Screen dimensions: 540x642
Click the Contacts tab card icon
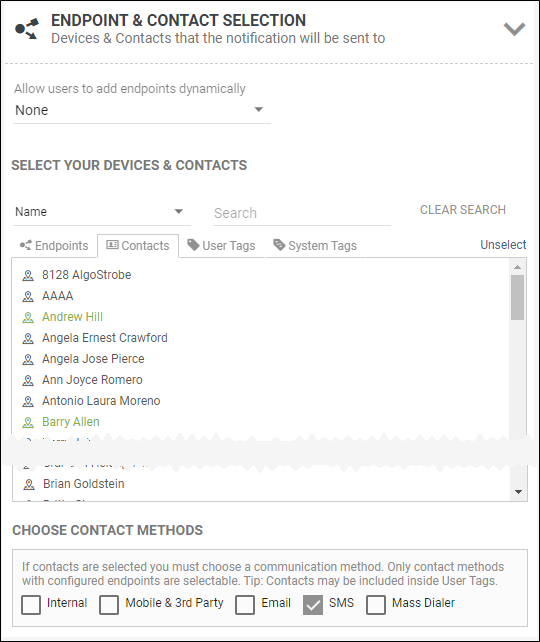[x=112, y=244]
